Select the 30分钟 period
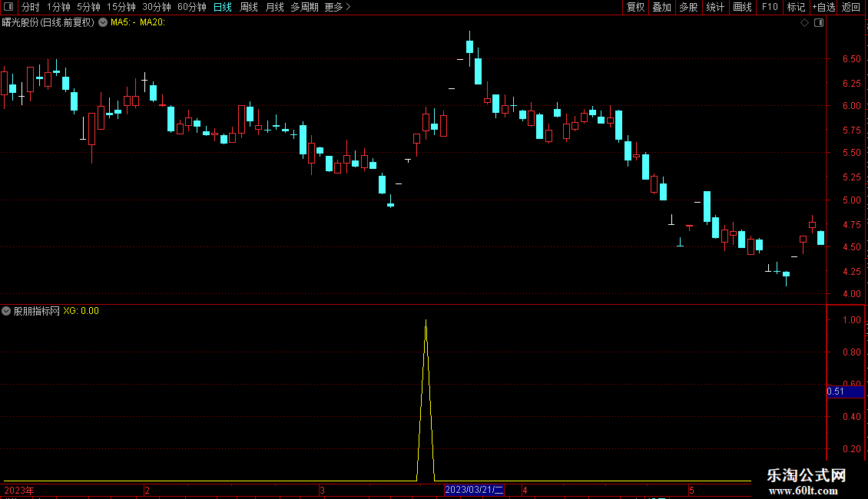Image resolution: width=868 pixels, height=499 pixels. click(x=157, y=7)
